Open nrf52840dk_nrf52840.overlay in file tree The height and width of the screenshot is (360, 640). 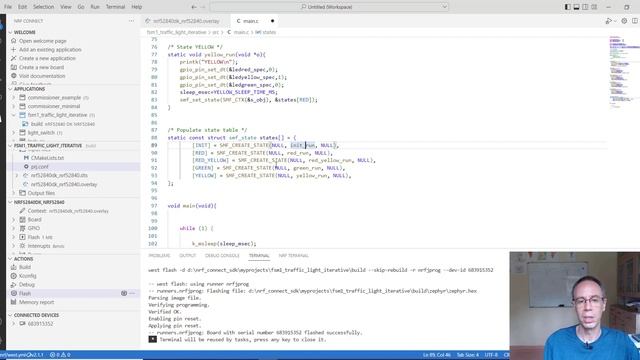64,184
